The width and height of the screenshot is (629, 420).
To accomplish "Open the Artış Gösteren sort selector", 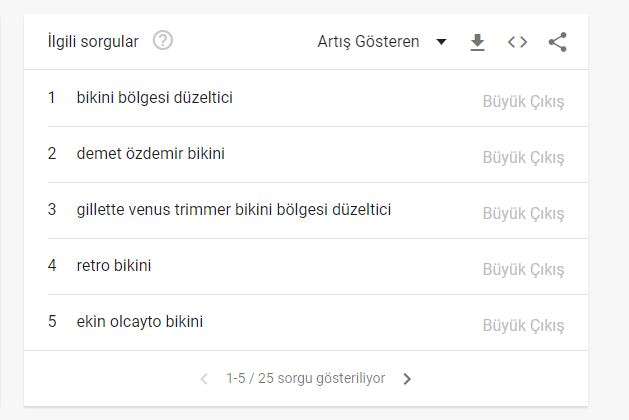I will 382,42.
